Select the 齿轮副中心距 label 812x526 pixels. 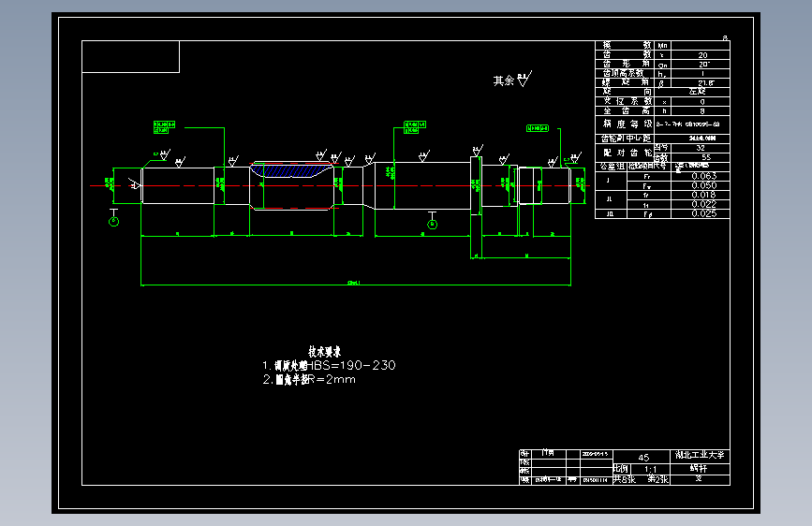(x=626, y=139)
